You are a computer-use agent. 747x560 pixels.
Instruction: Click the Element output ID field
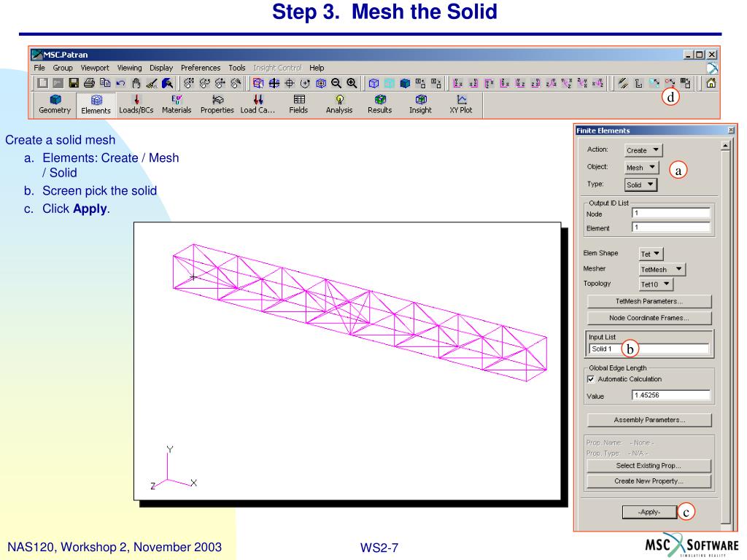click(671, 227)
